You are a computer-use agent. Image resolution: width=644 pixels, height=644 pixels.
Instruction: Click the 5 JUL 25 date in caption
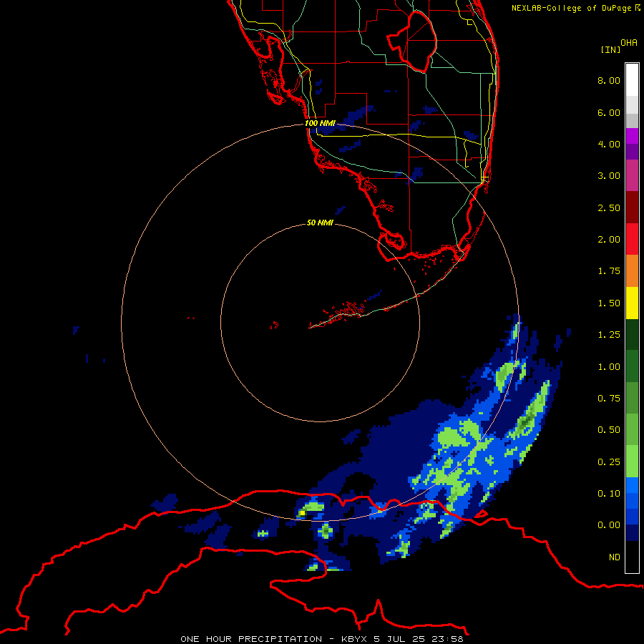coord(399,639)
